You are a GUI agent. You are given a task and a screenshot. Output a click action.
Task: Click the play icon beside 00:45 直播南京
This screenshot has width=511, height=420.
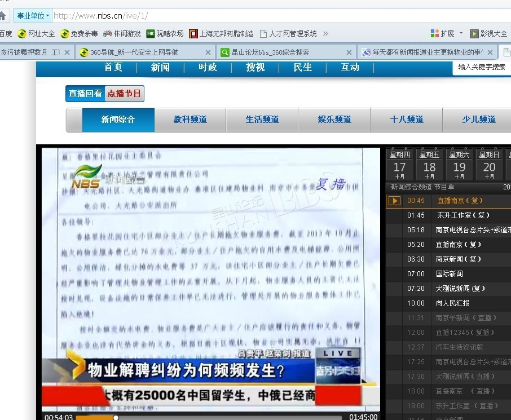pyautogui.click(x=394, y=201)
